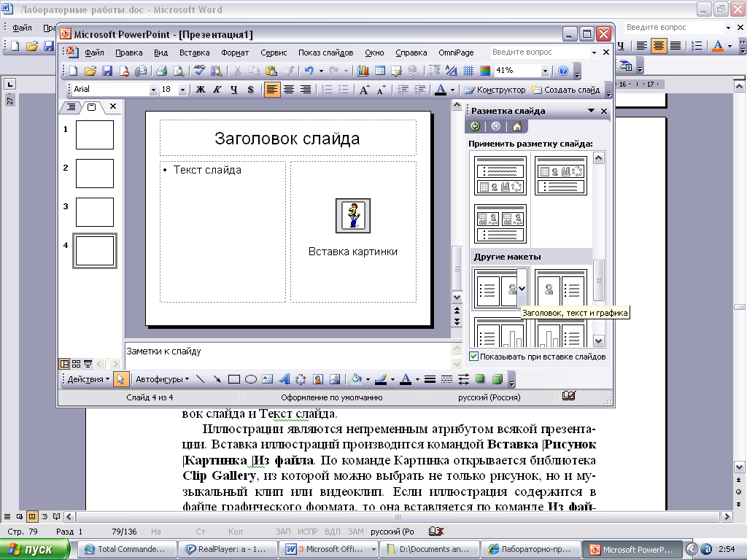
Task: Switch to RealPlayer taskbar button
Action: click(x=227, y=549)
